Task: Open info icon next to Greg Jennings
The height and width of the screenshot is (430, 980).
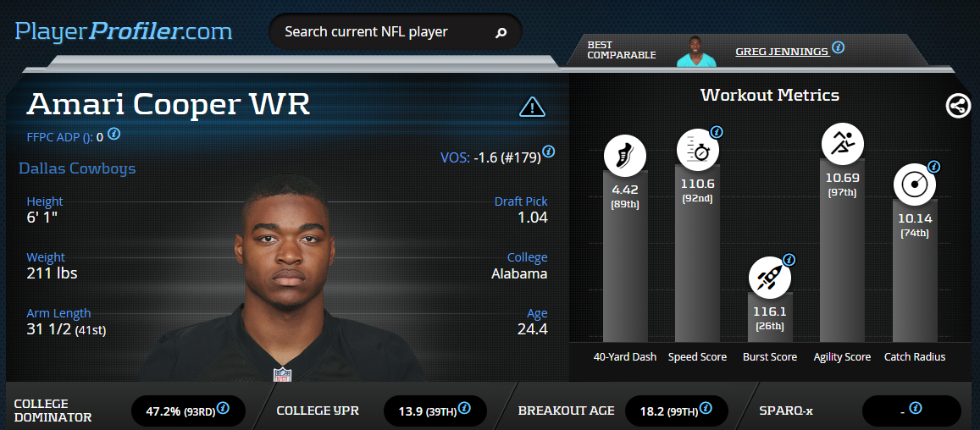Action: (839, 47)
